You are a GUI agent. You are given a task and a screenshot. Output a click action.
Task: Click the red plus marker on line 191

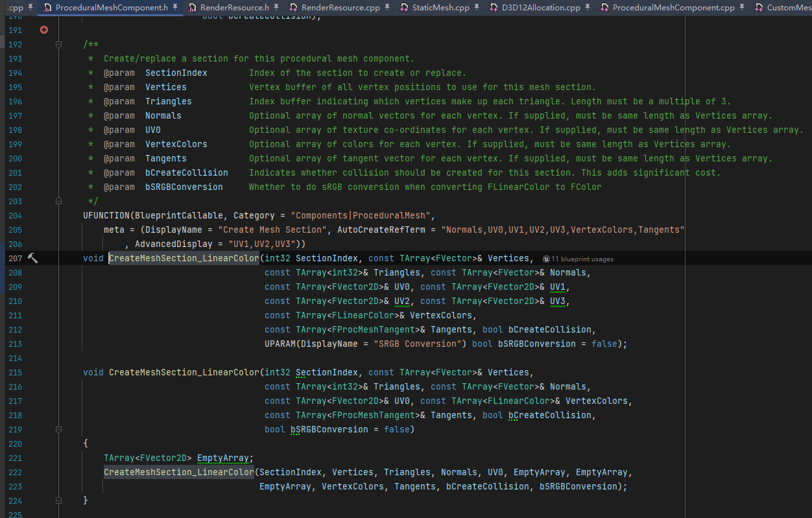coord(43,30)
